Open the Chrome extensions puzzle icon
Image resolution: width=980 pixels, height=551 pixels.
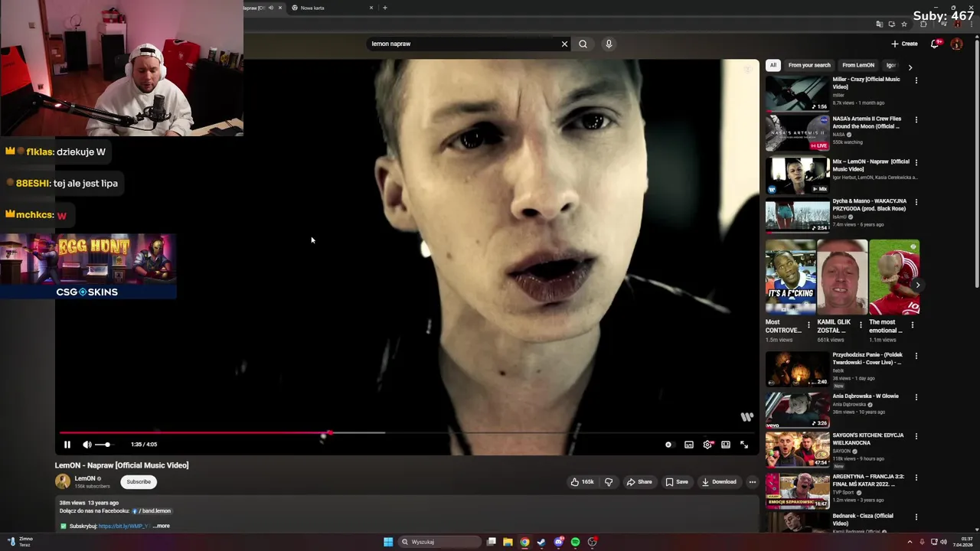(x=923, y=24)
